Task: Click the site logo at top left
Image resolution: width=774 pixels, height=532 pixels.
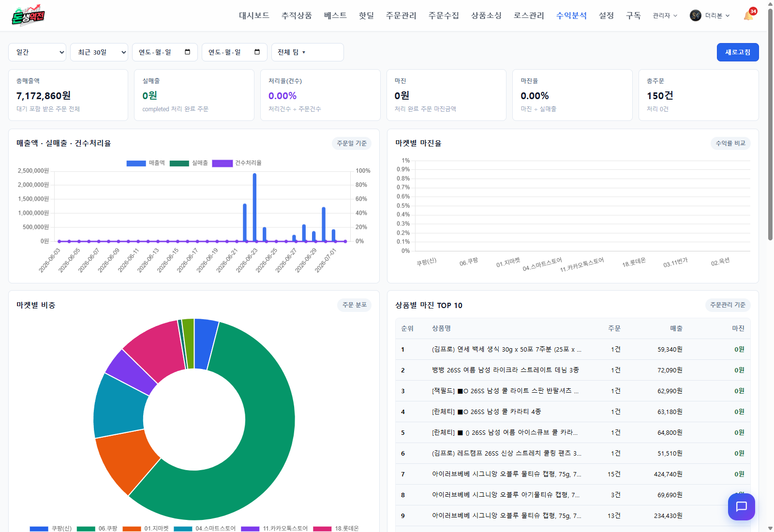Action: (28, 15)
